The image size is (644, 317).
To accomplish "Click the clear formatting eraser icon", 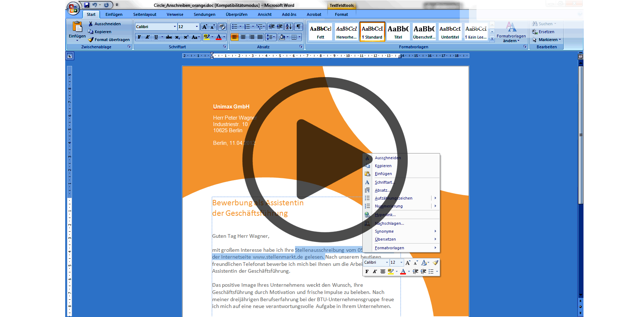I will click(222, 27).
